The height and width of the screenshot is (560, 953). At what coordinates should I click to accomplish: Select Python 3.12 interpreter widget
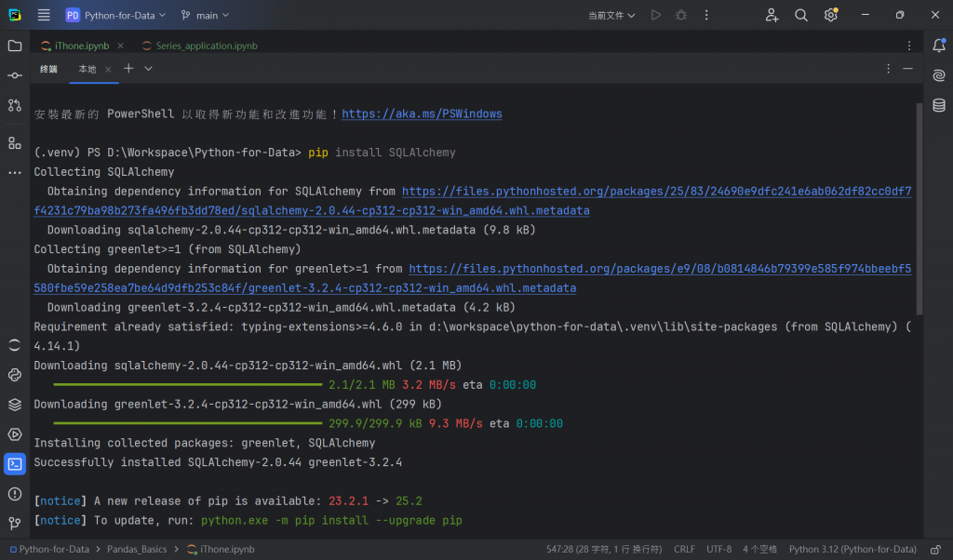tap(852, 549)
